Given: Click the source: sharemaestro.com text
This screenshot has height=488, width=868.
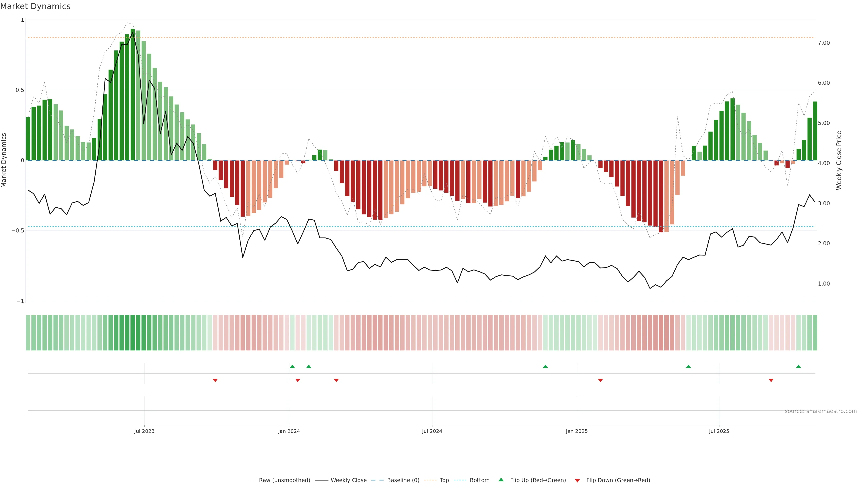Looking at the screenshot, I should click(821, 411).
